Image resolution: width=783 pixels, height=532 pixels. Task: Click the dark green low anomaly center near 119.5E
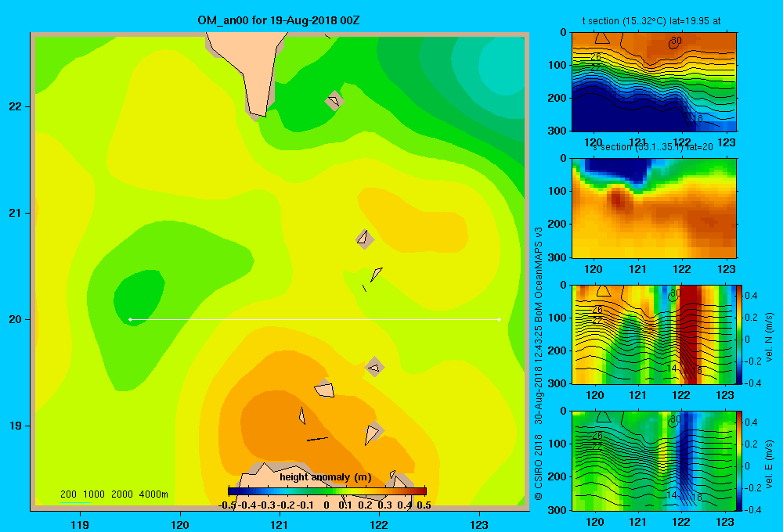pos(139,297)
